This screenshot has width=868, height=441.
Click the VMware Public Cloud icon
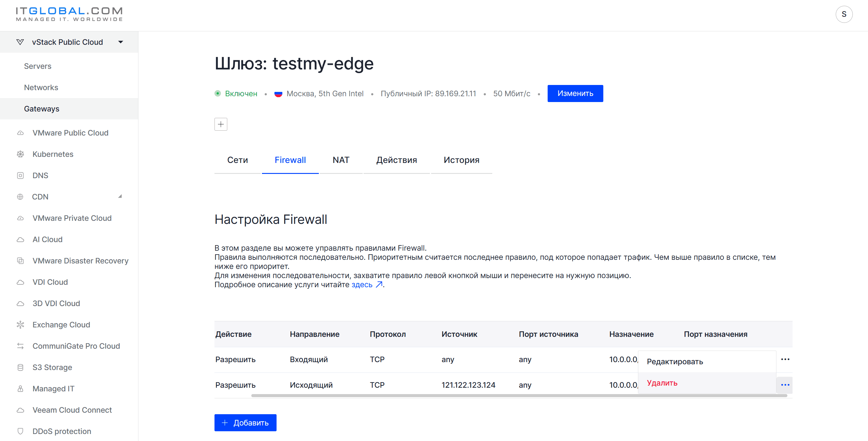(20, 133)
